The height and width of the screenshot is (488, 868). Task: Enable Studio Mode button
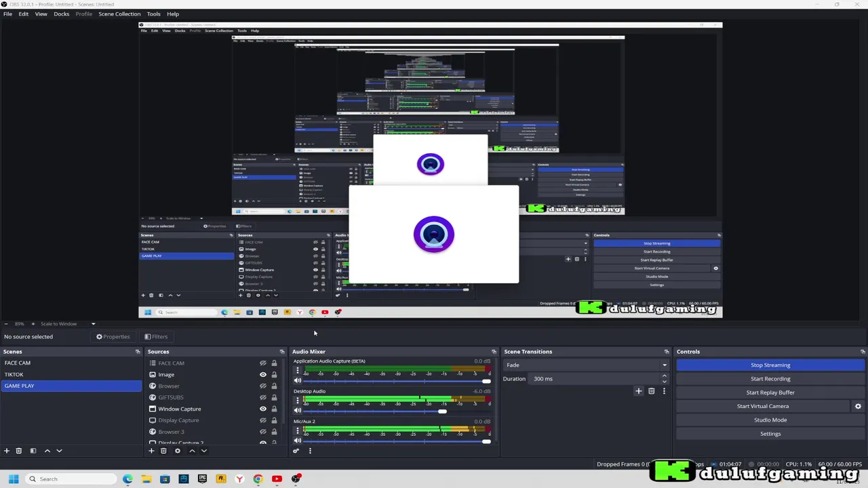[770, 420]
